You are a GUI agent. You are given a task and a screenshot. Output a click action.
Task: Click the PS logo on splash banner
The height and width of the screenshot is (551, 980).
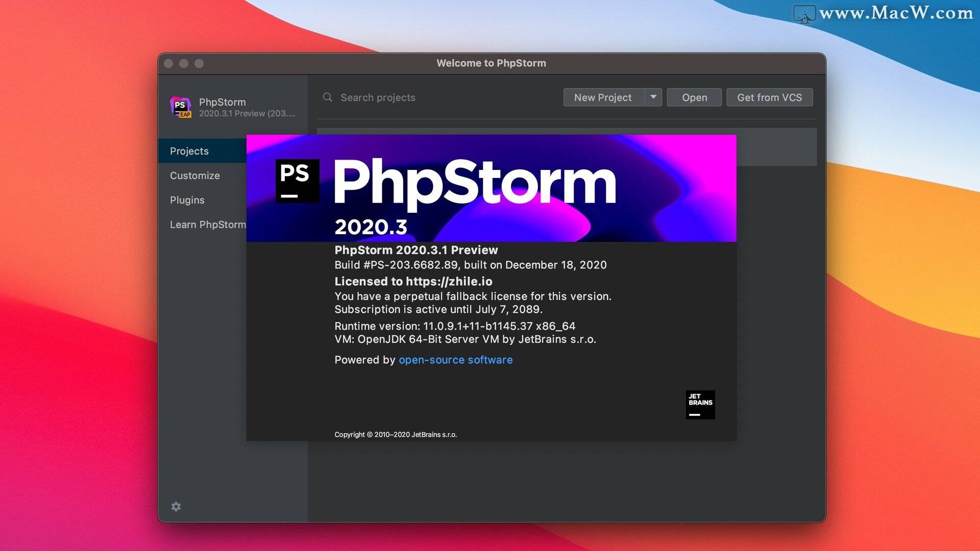298,181
